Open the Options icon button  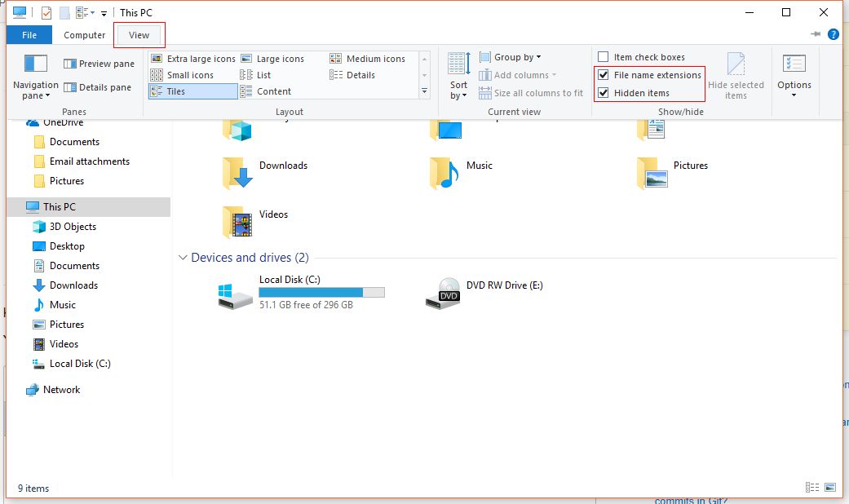[x=794, y=64]
